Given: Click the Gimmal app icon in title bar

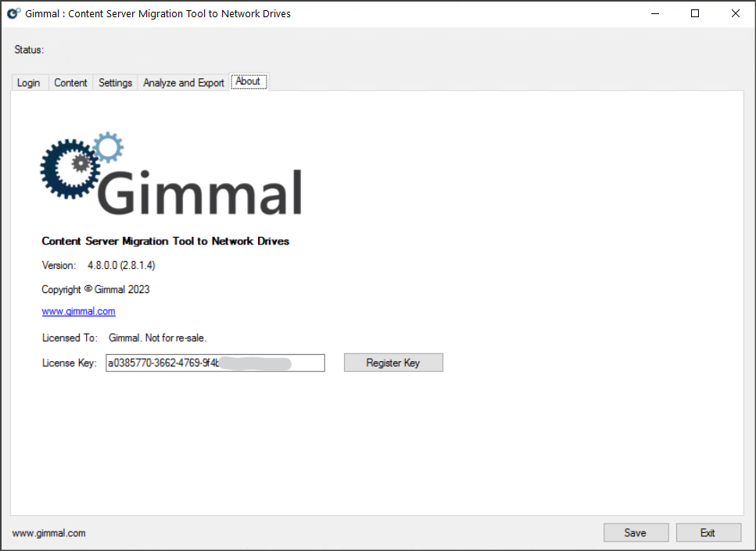Looking at the screenshot, I should tap(13, 13).
